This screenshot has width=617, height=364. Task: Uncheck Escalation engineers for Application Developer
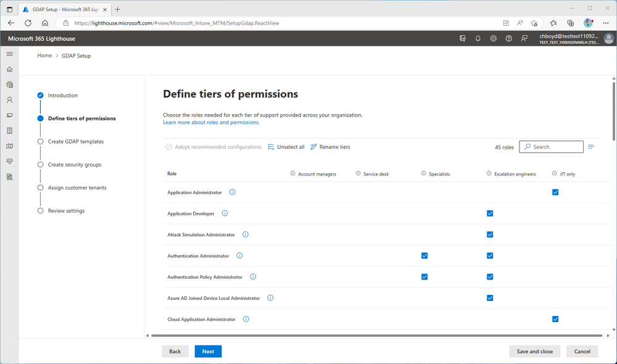point(490,213)
